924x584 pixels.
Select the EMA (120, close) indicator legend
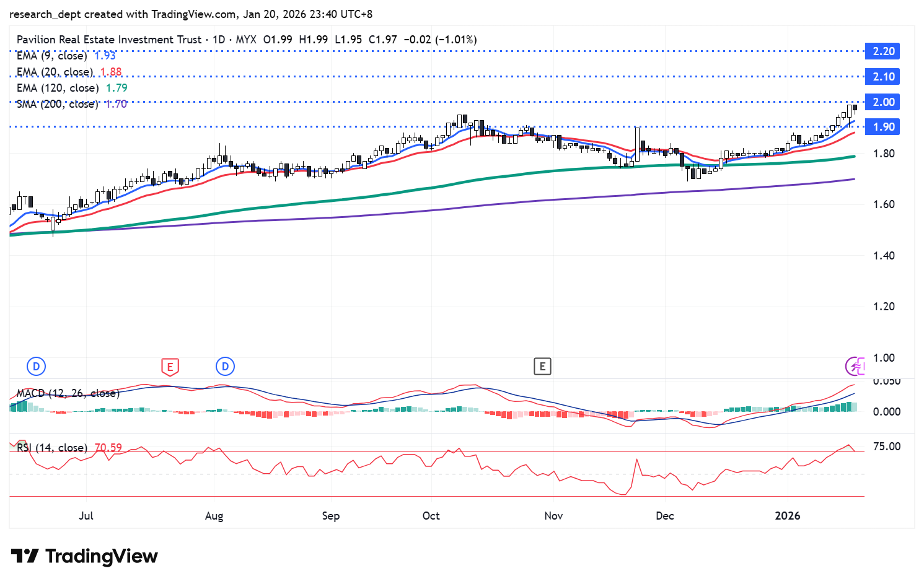click(x=58, y=88)
